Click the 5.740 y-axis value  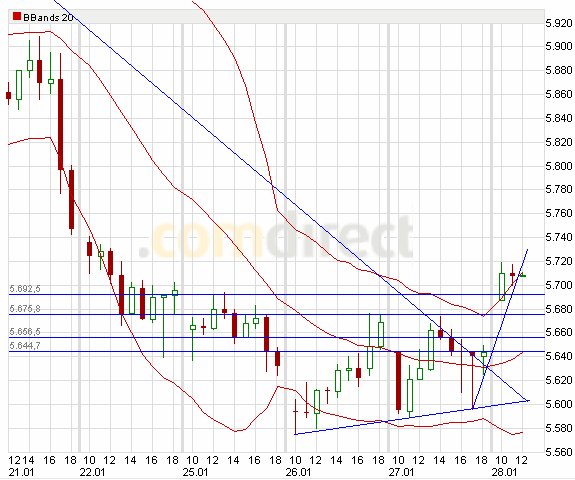pos(559,237)
